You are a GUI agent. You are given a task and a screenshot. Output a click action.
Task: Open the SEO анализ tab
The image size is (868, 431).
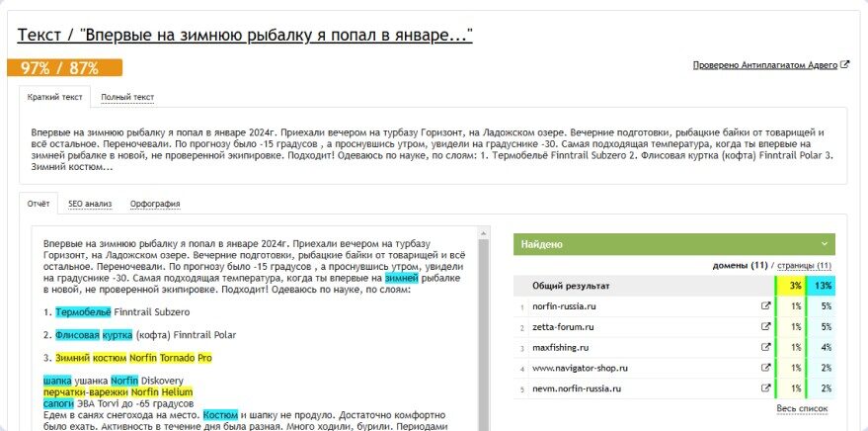point(90,204)
